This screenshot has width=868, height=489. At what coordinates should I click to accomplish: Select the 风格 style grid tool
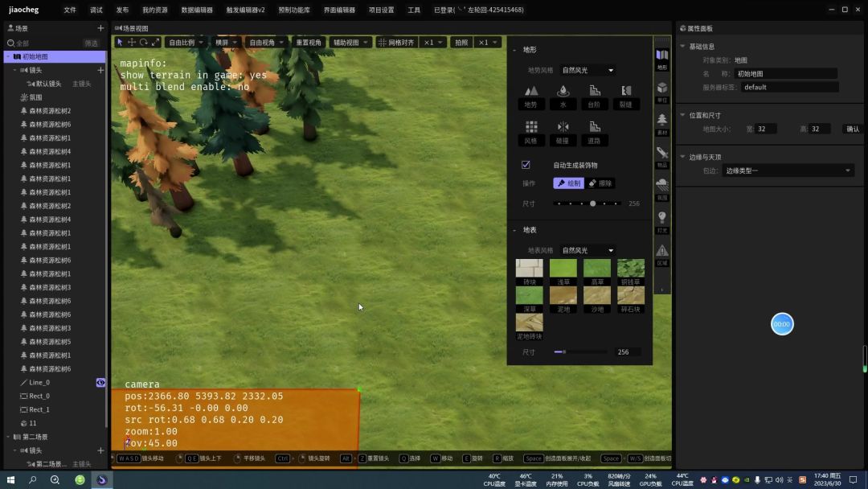[531, 133]
